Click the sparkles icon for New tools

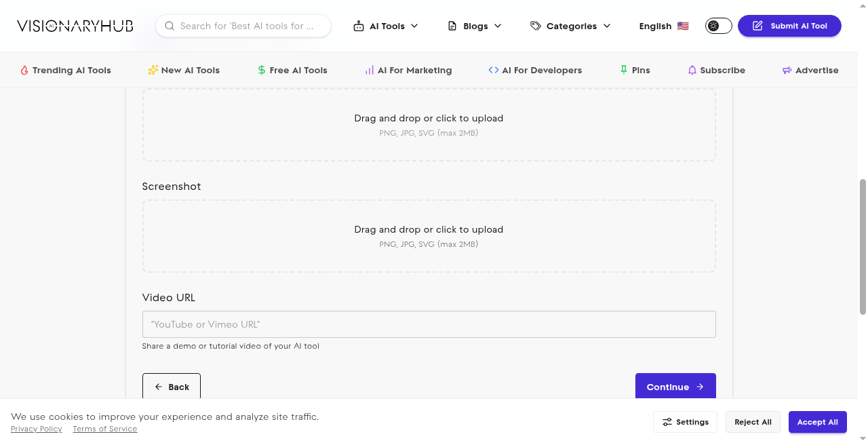tap(153, 70)
